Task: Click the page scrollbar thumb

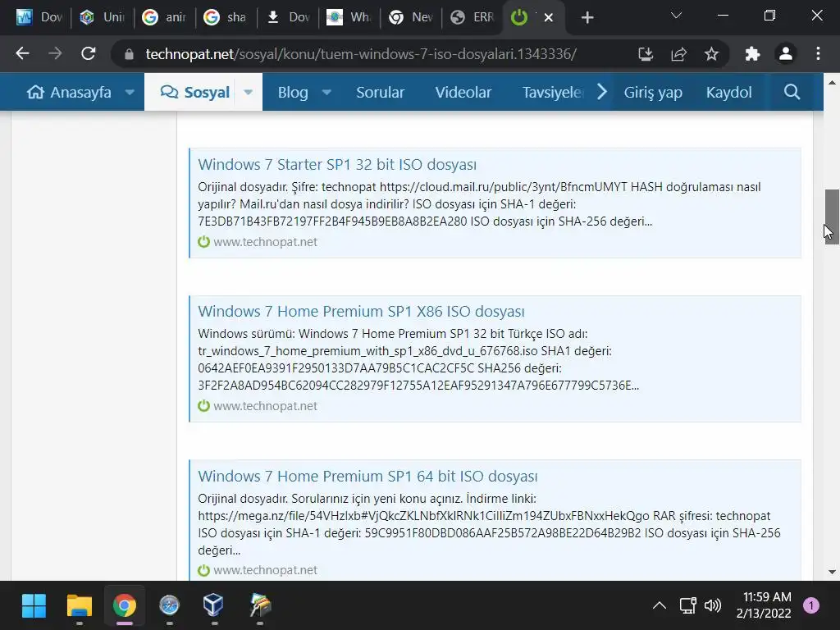Action: (832, 217)
